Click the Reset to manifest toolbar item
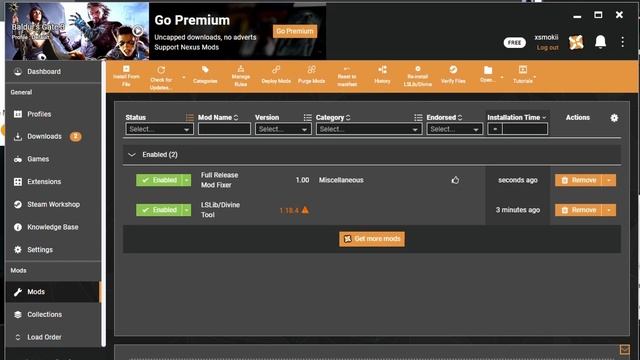The height and width of the screenshot is (360, 640). tap(347, 76)
